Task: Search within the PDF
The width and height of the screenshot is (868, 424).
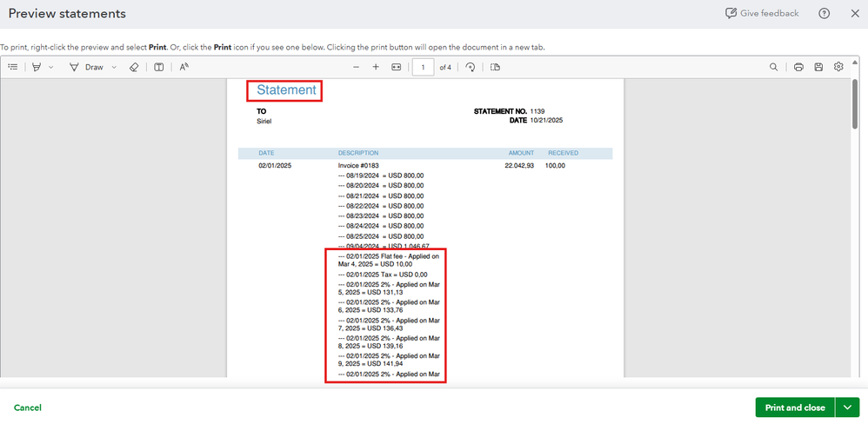Action: (x=773, y=67)
